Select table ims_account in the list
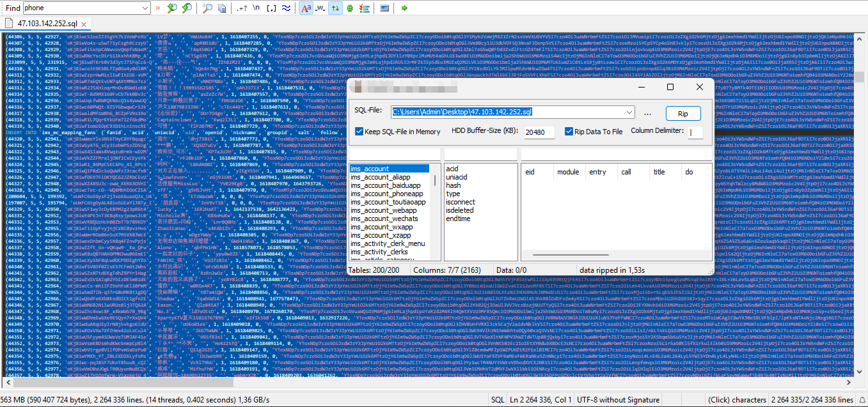 pyautogui.click(x=389, y=169)
